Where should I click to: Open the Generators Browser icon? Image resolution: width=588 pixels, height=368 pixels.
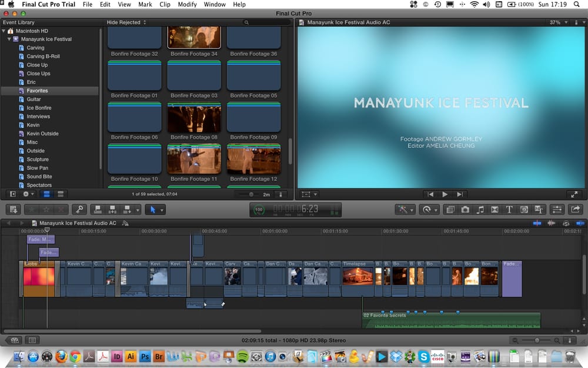524,210
